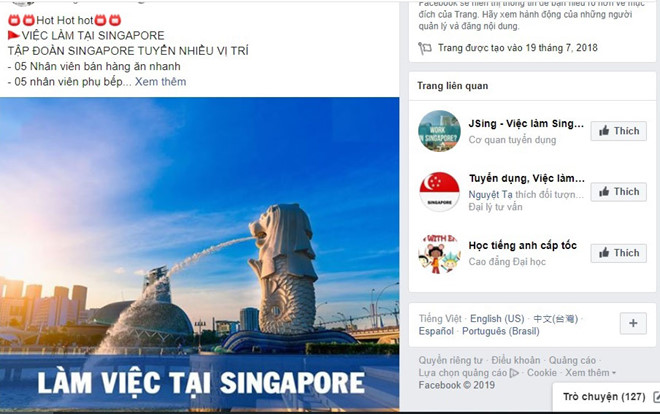Open Học tiếng anh cấp tốc avatar
Image resolution: width=660 pixels, height=414 pixels.
coord(439,254)
